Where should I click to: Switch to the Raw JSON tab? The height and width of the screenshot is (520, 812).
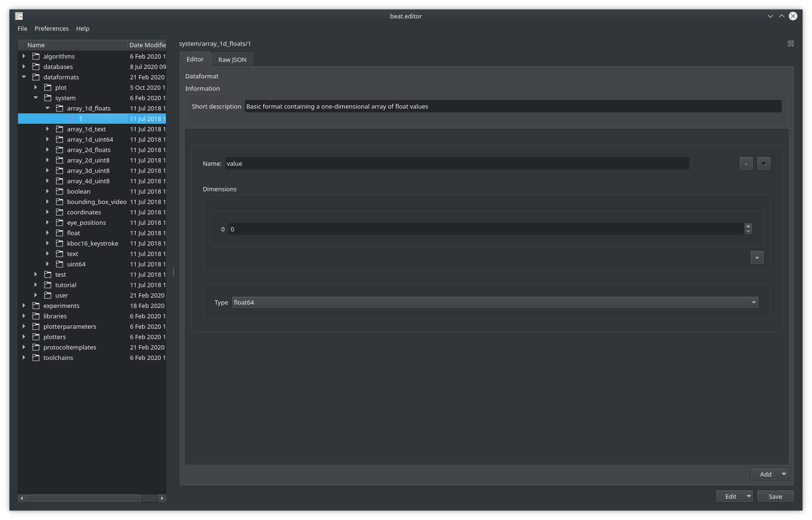[x=232, y=59]
